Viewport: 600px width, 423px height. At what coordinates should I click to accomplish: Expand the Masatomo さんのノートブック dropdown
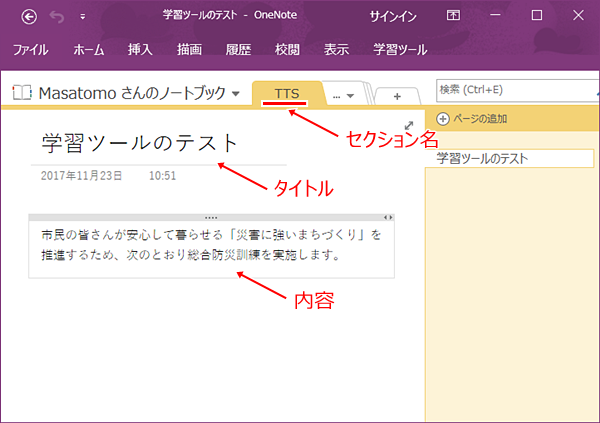tap(236, 93)
